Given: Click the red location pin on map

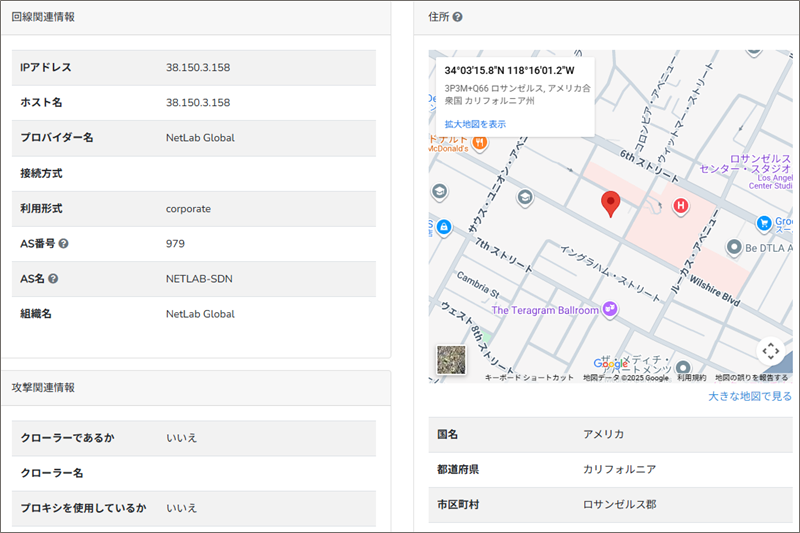Looking at the screenshot, I should click(610, 205).
